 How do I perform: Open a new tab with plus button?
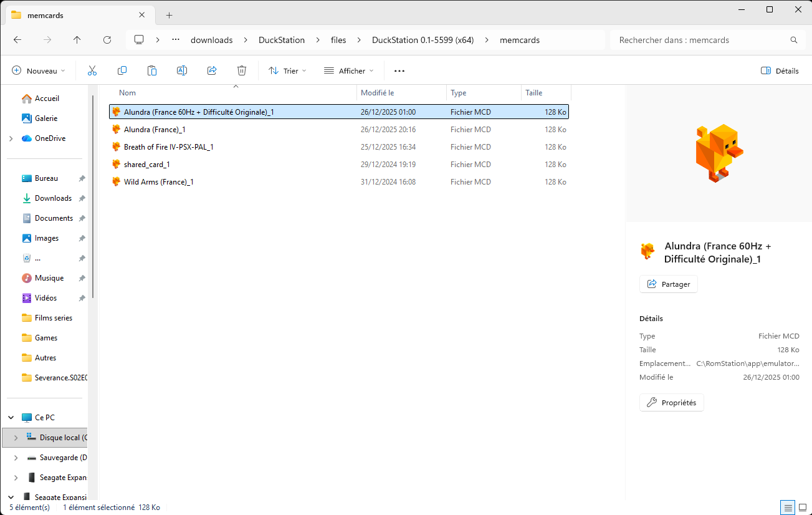pyautogui.click(x=169, y=15)
